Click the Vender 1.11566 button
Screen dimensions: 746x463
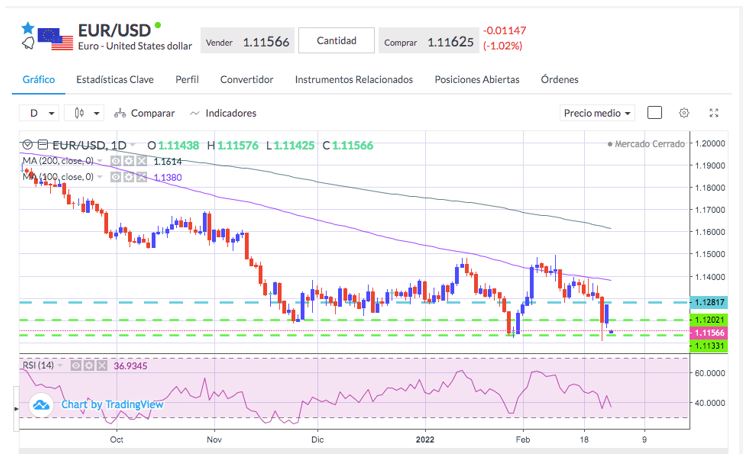pos(247,42)
